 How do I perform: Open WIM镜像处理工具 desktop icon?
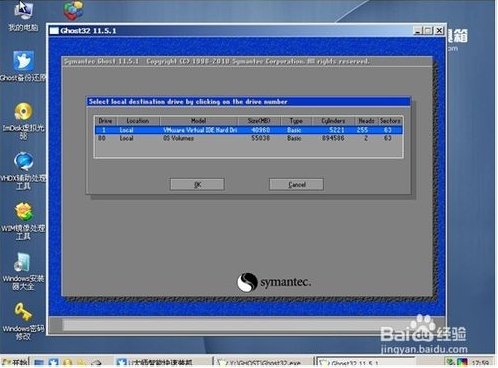(23, 221)
